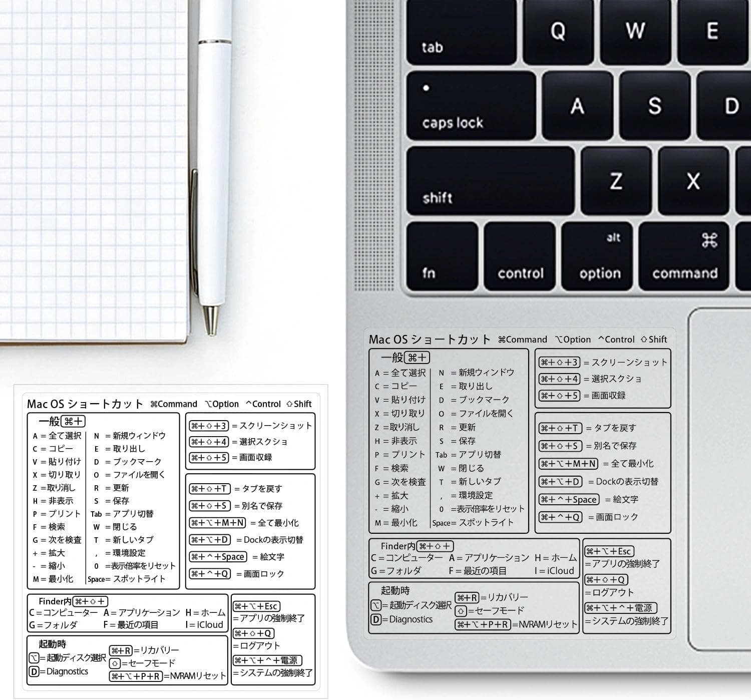Click '⌘Command' legend on the white sticker
Screen dimensions: 751x700
tap(174, 404)
